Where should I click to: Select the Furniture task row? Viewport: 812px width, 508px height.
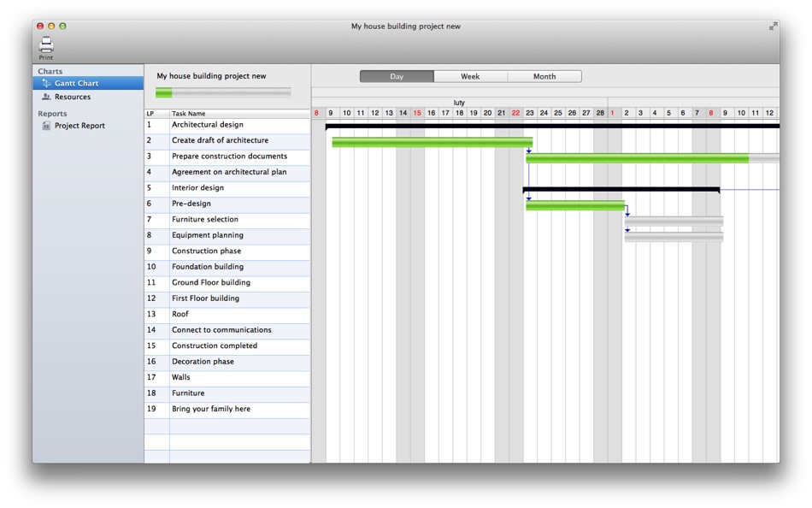click(x=227, y=393)
